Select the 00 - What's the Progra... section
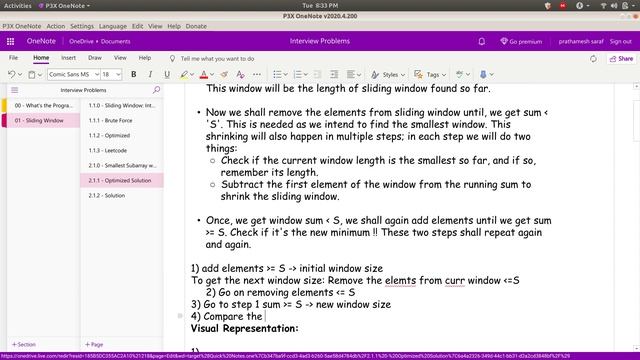Screen dimensions: 640x360 pyautogui.click(x=43, y=105)
